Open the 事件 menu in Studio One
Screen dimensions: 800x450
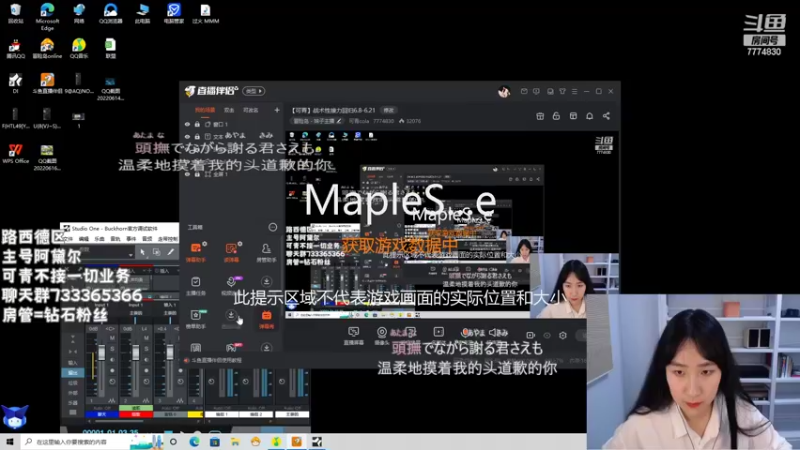coord(131,239)
